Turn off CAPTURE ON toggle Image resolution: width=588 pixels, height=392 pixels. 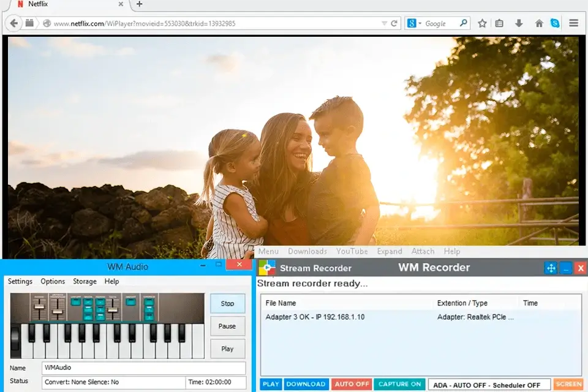coord(400,384)
